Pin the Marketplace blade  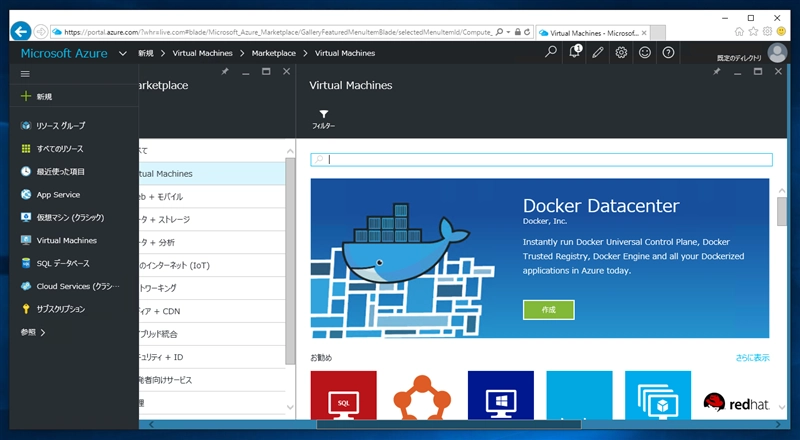coord(225,71)
